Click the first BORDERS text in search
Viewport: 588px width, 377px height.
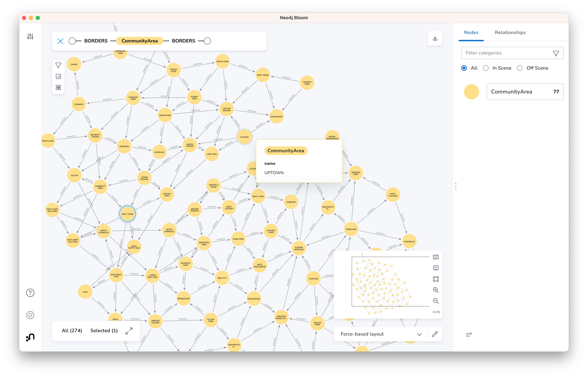point(96,41)
